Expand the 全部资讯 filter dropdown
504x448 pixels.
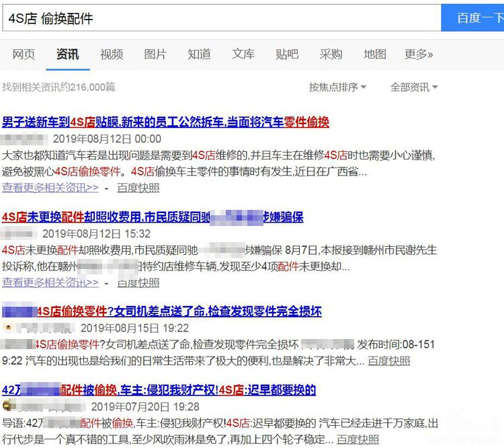pyautogui.click(x=414, y=87)
